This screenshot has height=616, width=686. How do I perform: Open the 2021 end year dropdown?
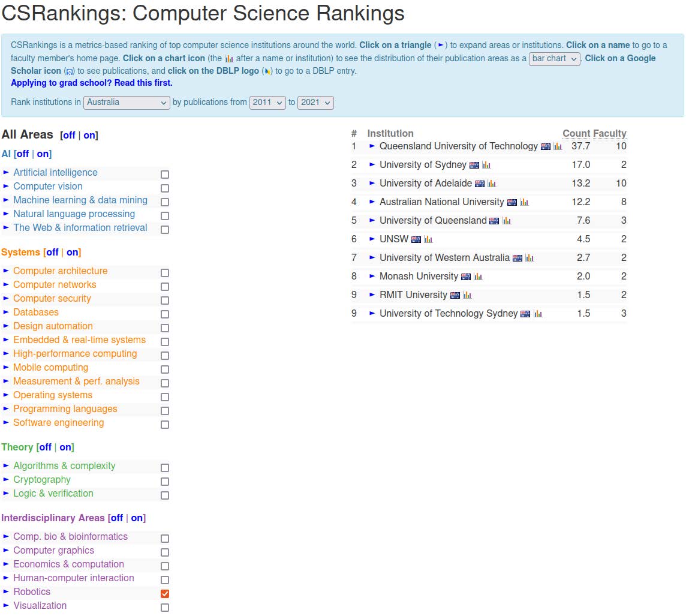pos(315,103)
